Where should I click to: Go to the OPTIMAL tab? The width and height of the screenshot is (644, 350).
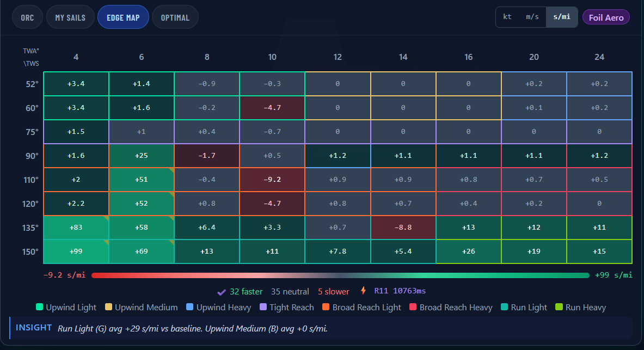coord(175,17)
